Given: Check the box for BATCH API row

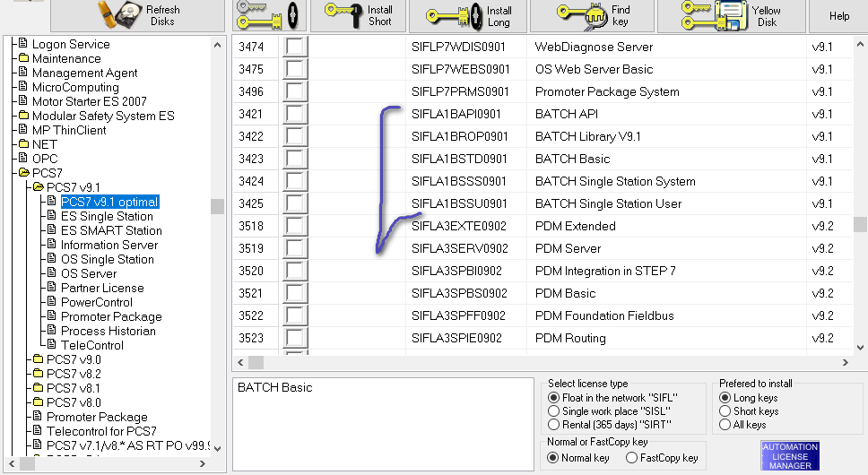Looking at the screenshot, I should coord(295,114).
